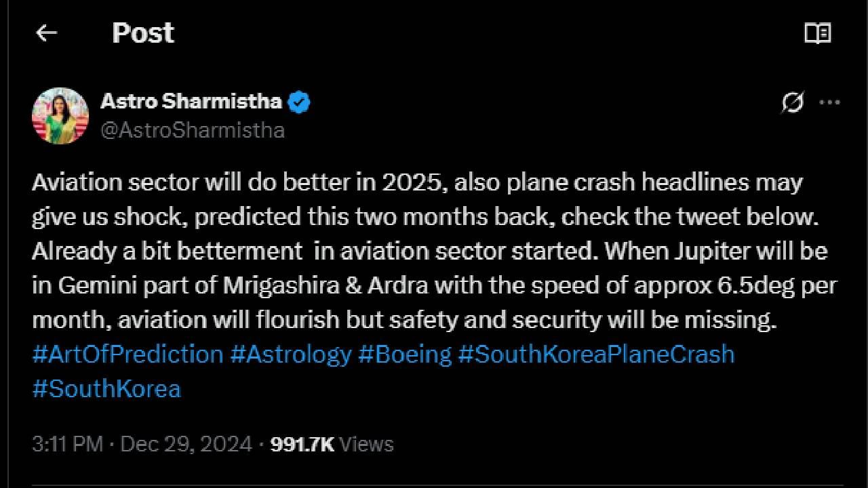Click the Astro Sharmistha display name
Screen dimensions: 868x488
pyautogui.click(x=191, y=102)
